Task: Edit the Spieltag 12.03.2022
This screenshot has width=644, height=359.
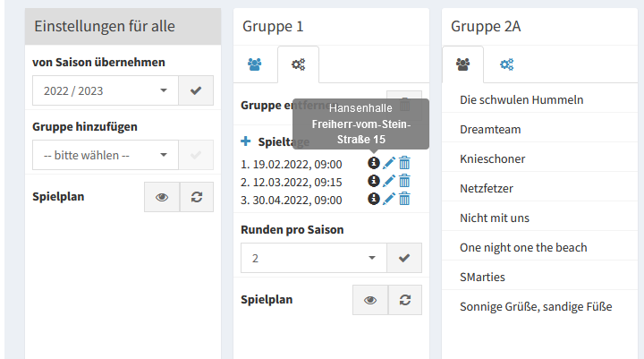Action: point(389,181)
